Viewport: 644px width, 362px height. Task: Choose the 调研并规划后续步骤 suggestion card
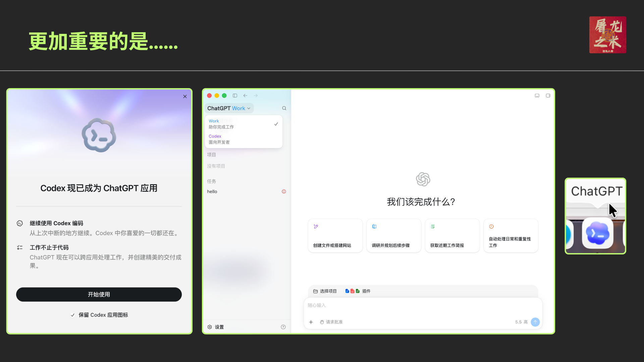(x=394, y=236)
